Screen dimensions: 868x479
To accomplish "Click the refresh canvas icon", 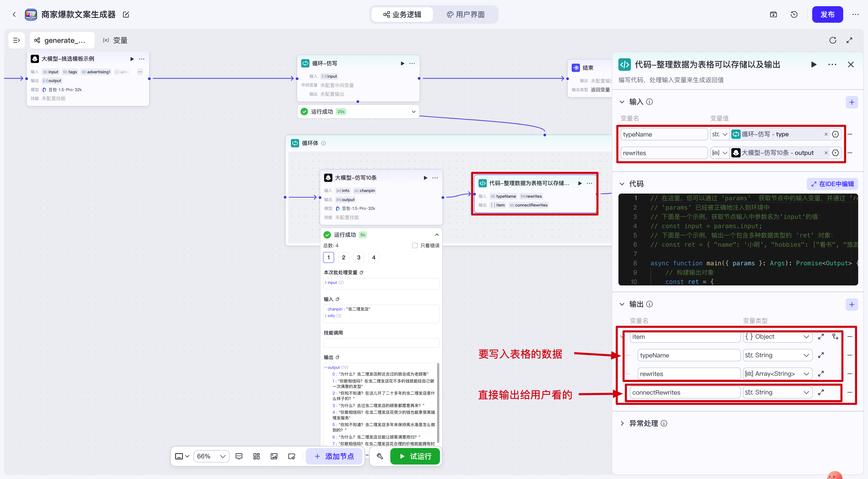I will [833, 41].
